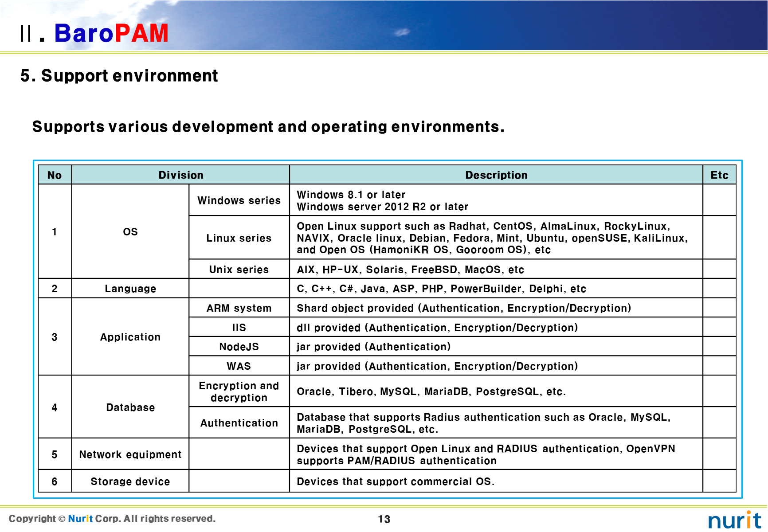Click row number 6 cell
Viewport: 768px width, 532px height.
(55, 481)
